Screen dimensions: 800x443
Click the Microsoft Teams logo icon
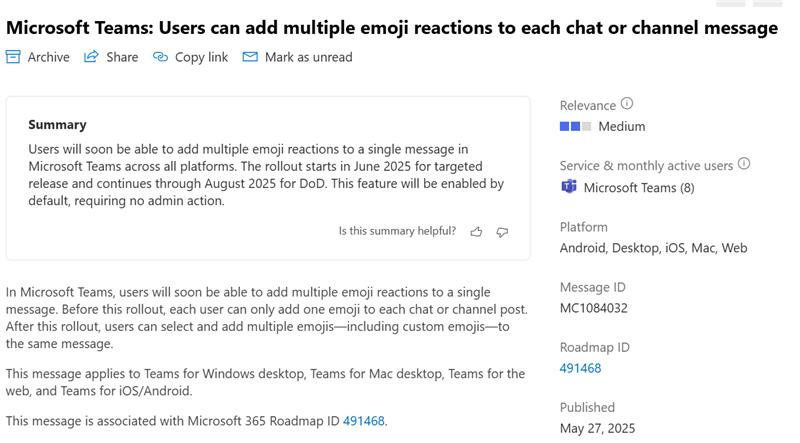(569, 187)
